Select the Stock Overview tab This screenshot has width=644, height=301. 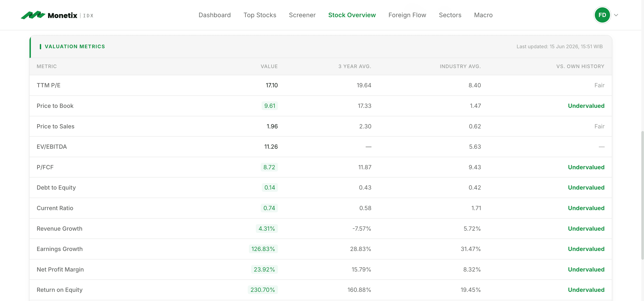352,15
